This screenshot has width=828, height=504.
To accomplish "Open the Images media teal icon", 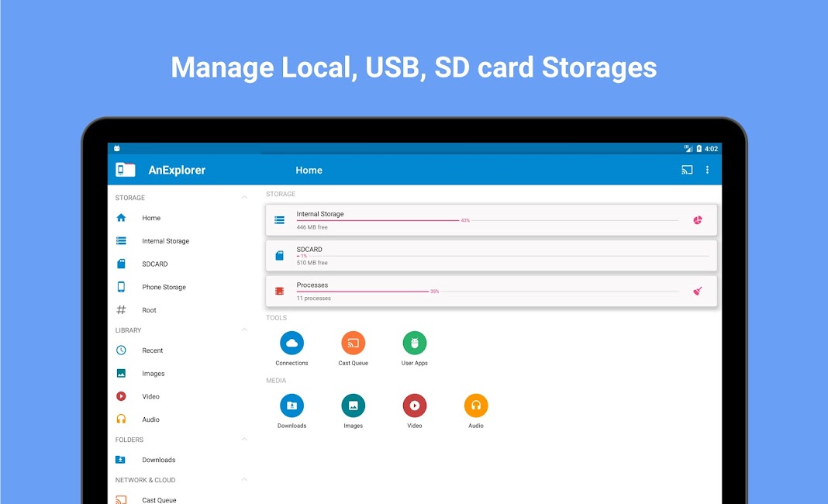I will [354, 406].
